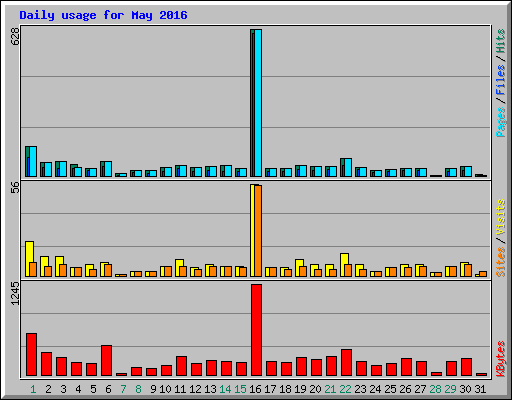Click the Pages / Files / Hits legend label
Viewport: 512px width, 400px height.
[x=501, y=83]
